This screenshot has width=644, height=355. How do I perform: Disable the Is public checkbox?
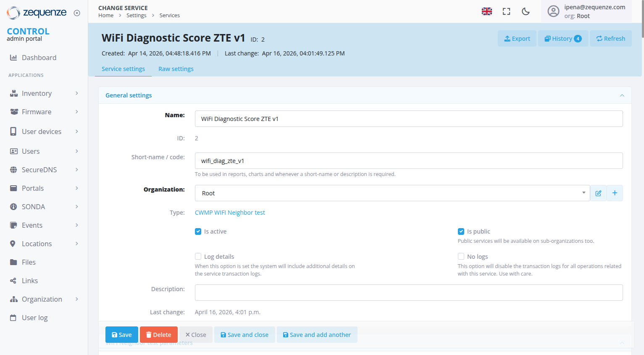461,231
